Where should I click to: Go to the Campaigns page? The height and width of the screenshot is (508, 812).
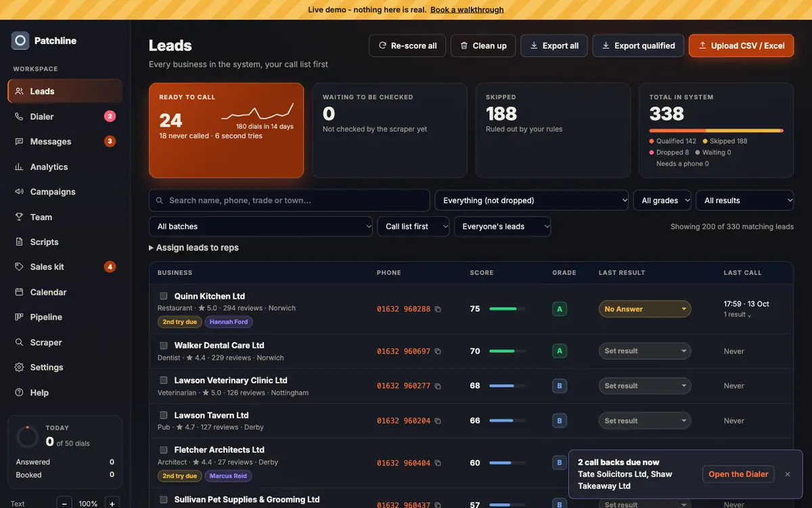65,192
